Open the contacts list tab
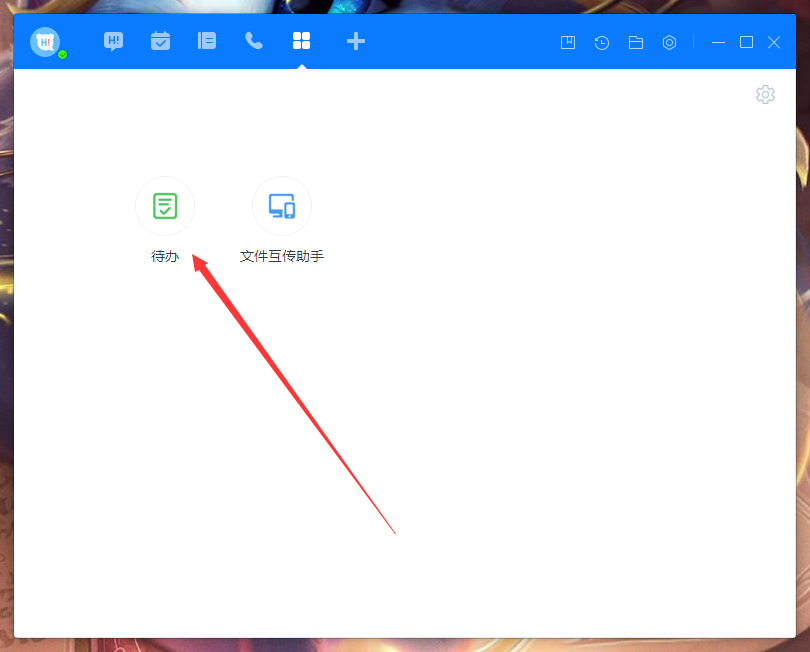Image resolution: width=810 pixels, height=652 pixels. (x=207, y=41)
